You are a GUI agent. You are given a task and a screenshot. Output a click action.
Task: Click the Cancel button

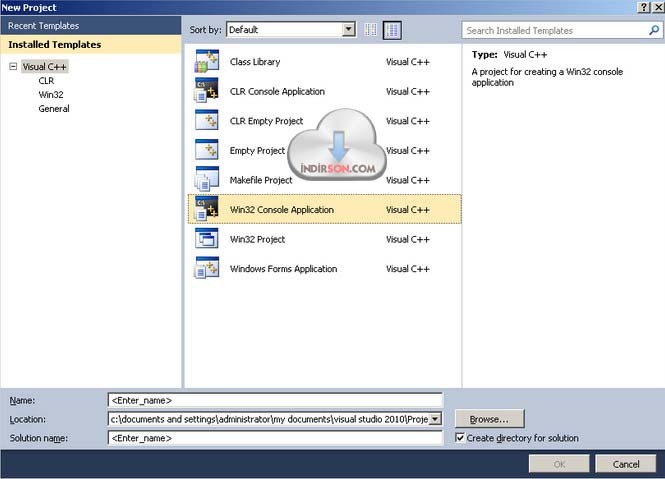click(x=626, y=464)
